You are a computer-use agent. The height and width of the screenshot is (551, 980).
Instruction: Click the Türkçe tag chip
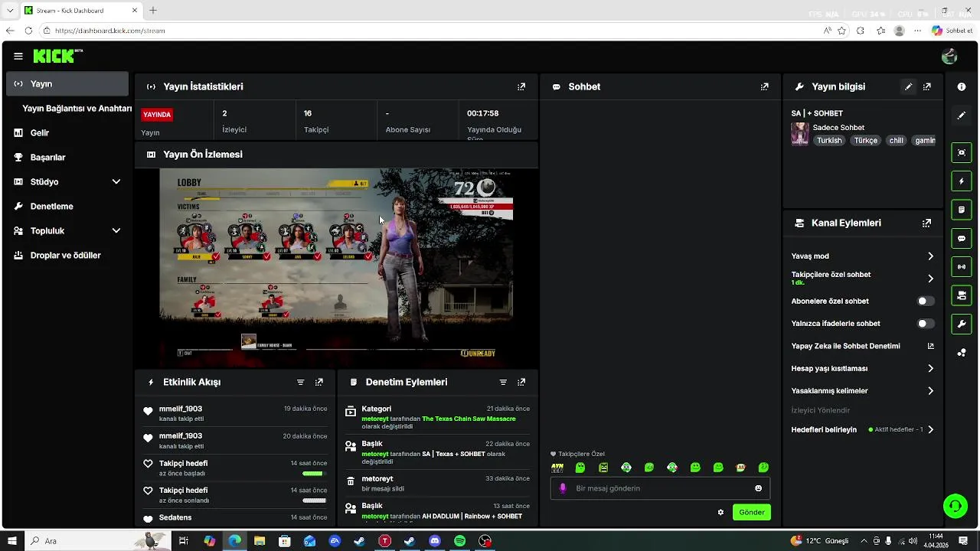point(866,141)
